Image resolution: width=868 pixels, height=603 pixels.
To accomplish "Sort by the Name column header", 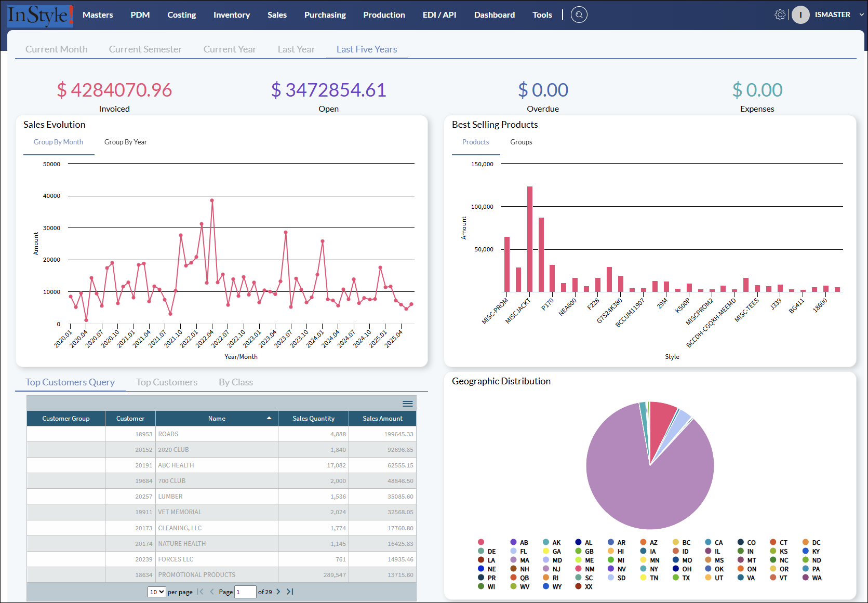I will coord(217,418).
